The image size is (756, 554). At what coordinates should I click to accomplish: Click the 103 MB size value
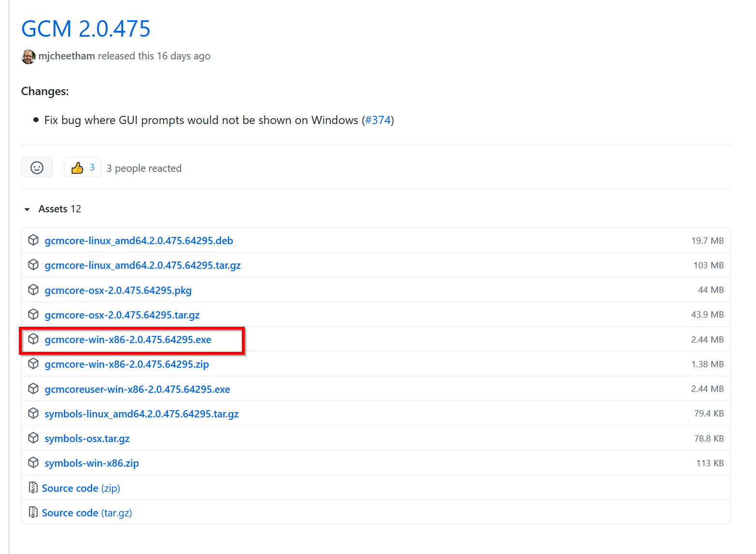click(x=709, y=265)
